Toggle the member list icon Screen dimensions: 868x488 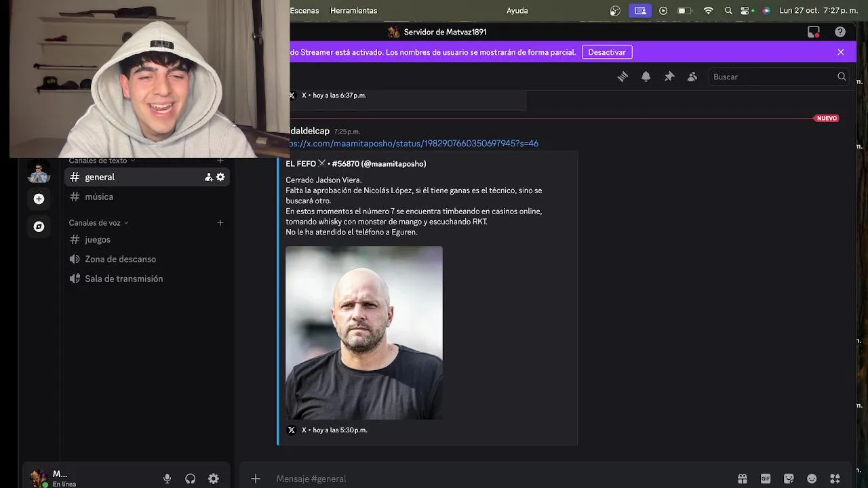tap(692, 77)
